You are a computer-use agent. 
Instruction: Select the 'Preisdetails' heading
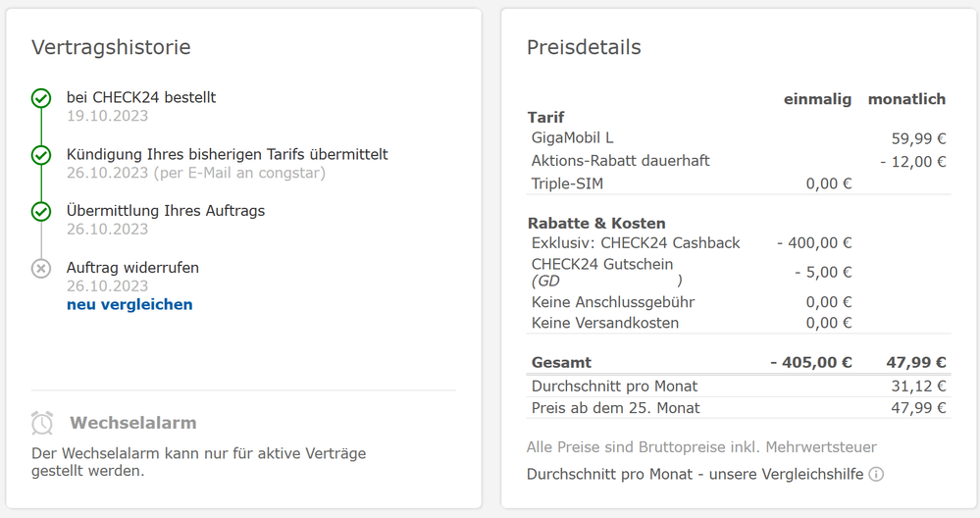click(584, 47)
